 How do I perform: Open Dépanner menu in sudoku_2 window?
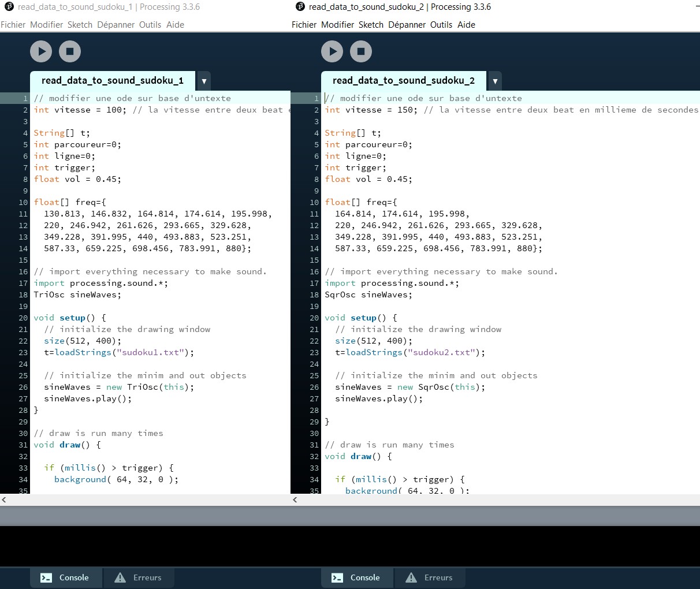click(407, 25)
